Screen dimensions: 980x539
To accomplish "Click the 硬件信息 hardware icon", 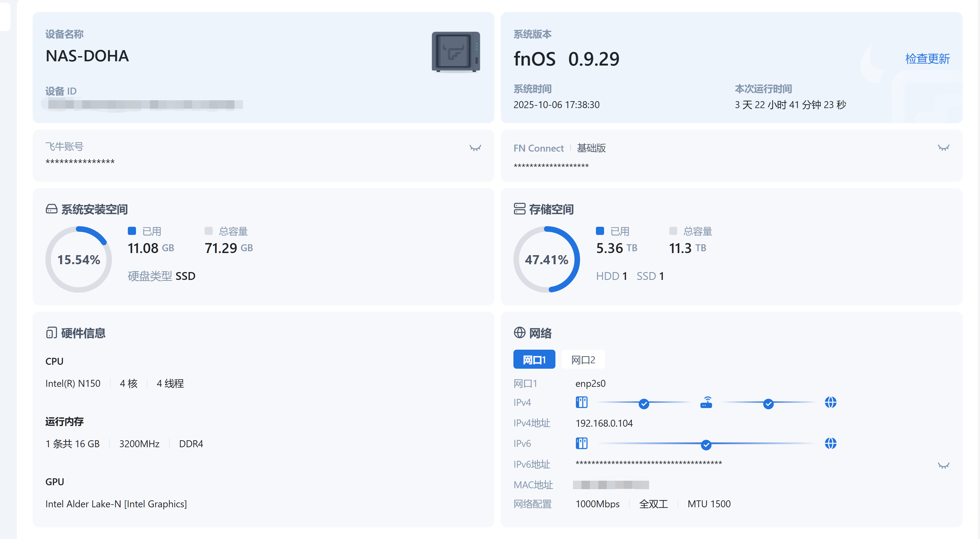I will point(51,333).
